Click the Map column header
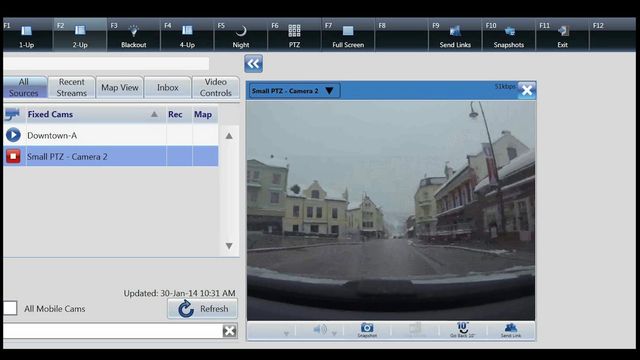The width and height of the screenshot is (640, 360). click(203, 114)
